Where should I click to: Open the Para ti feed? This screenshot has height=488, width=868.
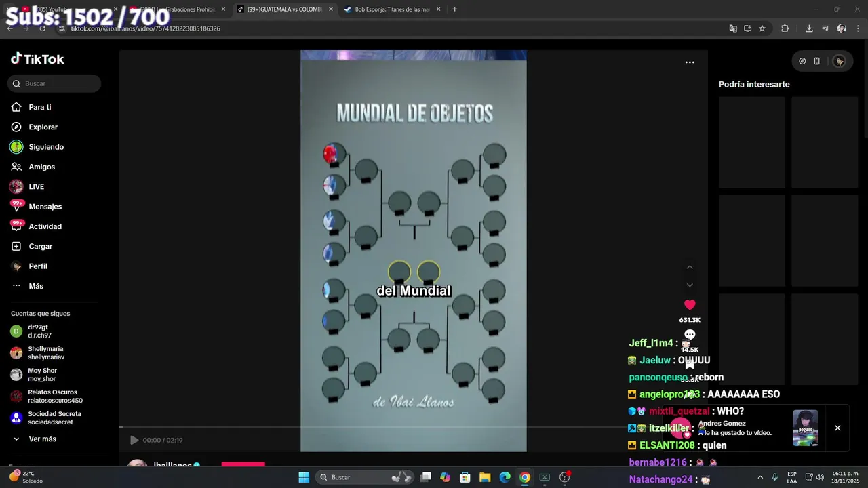click(40, 107)
